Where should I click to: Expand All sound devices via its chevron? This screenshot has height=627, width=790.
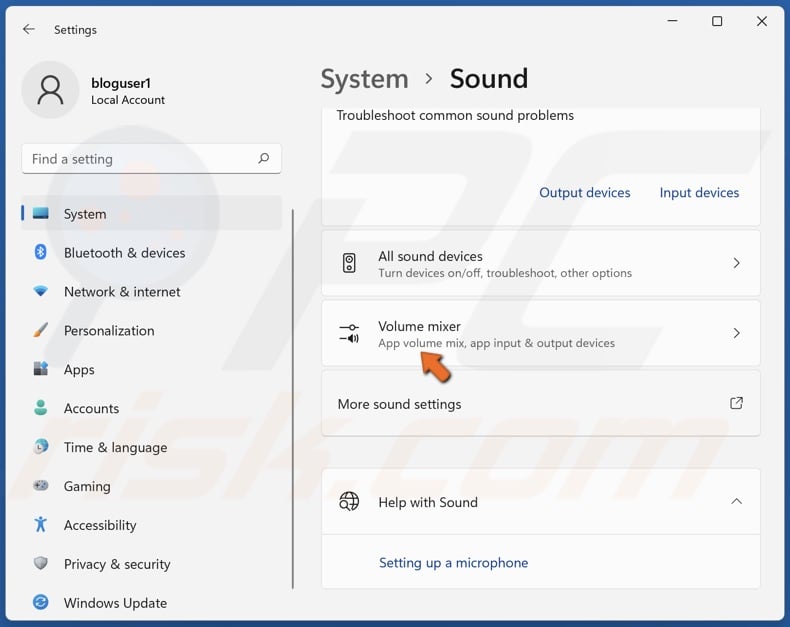[737, 263]
